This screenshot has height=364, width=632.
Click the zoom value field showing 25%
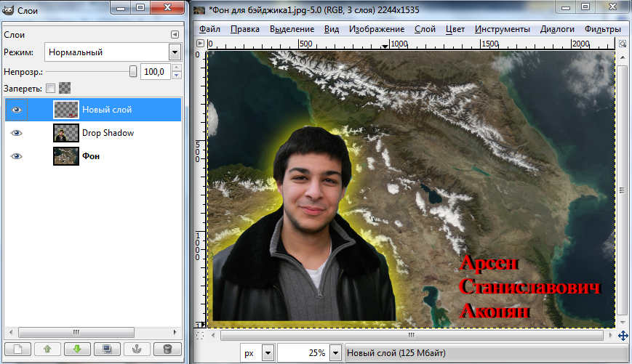pyautogui.click(x=303, y=353)
